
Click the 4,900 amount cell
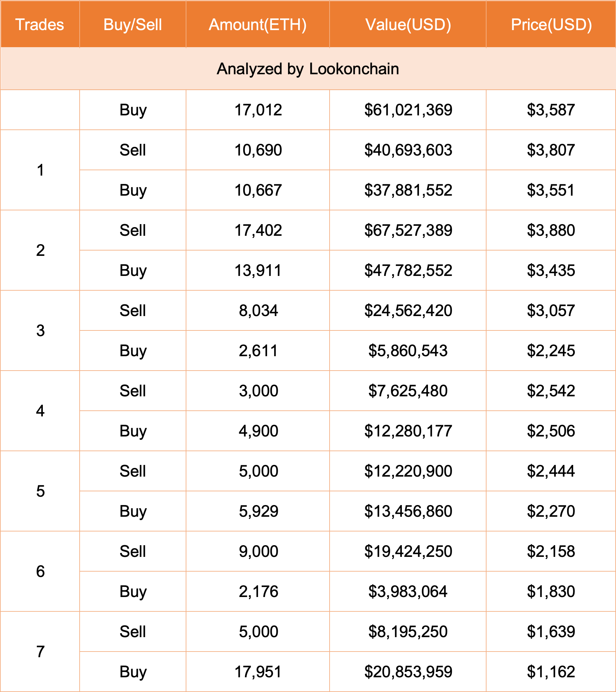click(x=258, y=431)
